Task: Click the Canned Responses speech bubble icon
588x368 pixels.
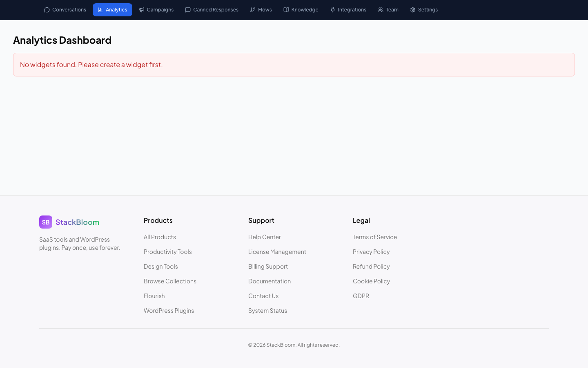Action: click(188, 9)
